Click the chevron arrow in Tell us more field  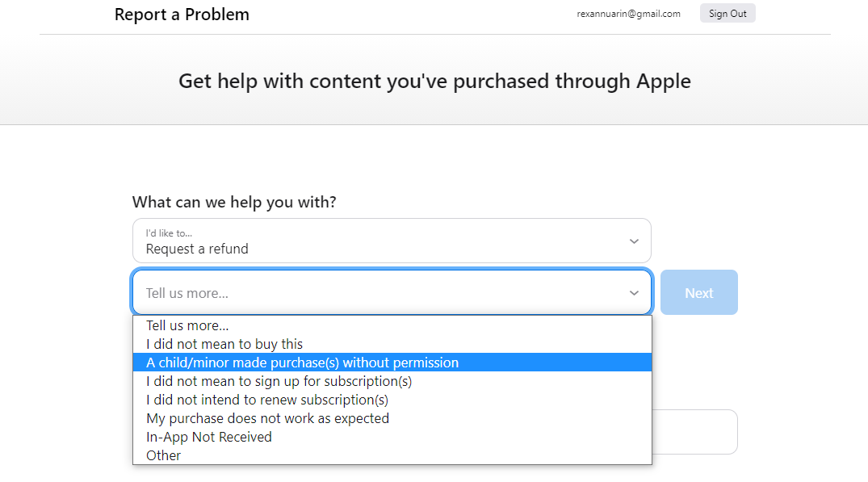(634, 293)
